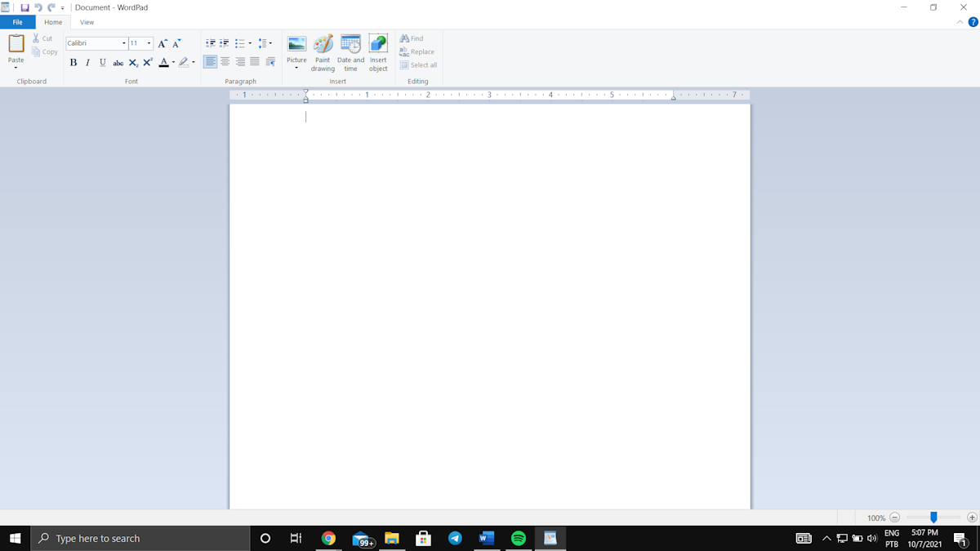Screen dimensions: 980x551
Task: Enable center text alignment
Action: pos(225,61)
